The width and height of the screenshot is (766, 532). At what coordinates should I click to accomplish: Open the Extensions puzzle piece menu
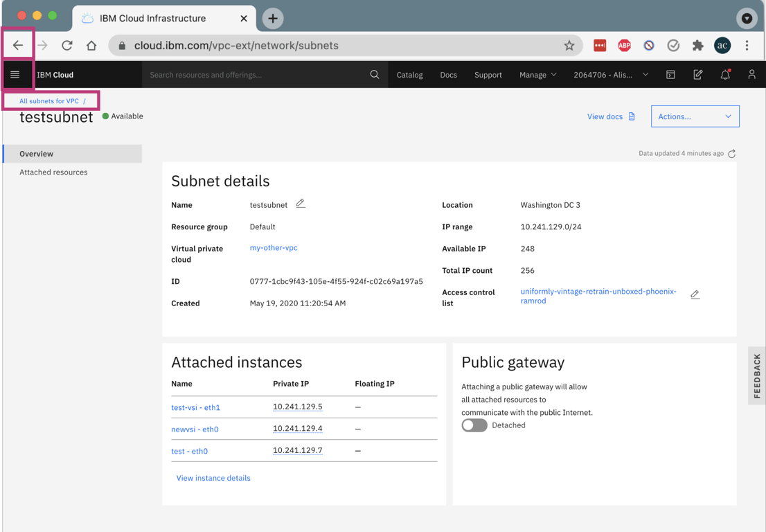pyautogui.click(x=698, y=46)
